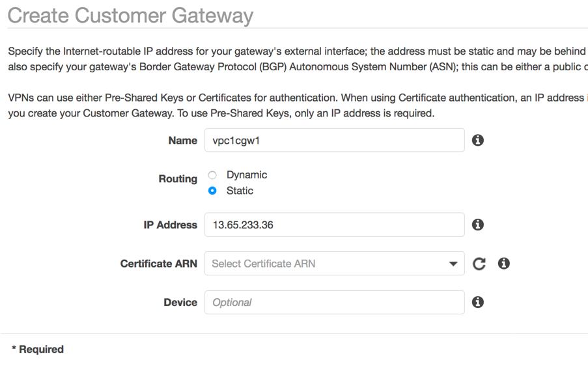This screenshot has width=588, height=373.
Task: Open the Select Certificate ARN dropdown
Action: [335, 264]
